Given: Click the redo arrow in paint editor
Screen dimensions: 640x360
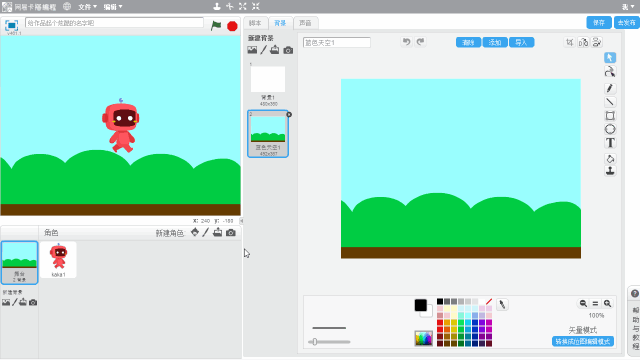Looking at the screenshot, I should 420,42.
